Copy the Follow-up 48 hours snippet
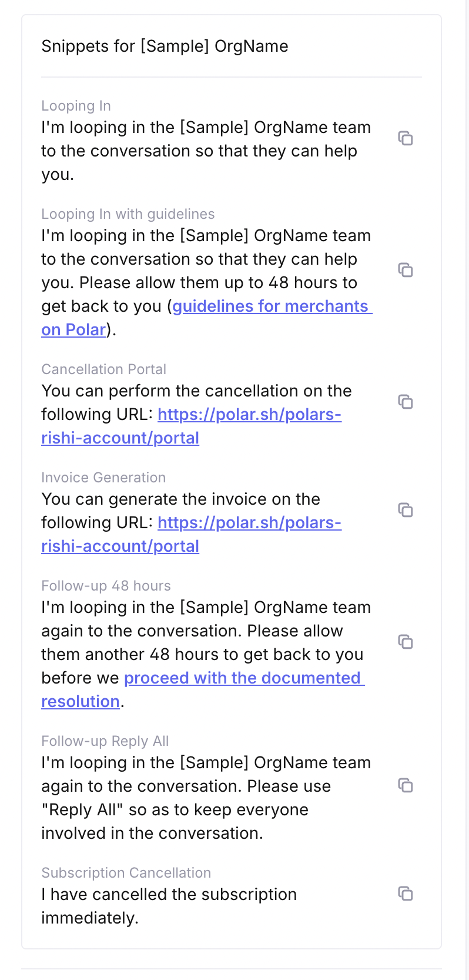The height and width of the screenshot is (980, 469). pos(406,642)
